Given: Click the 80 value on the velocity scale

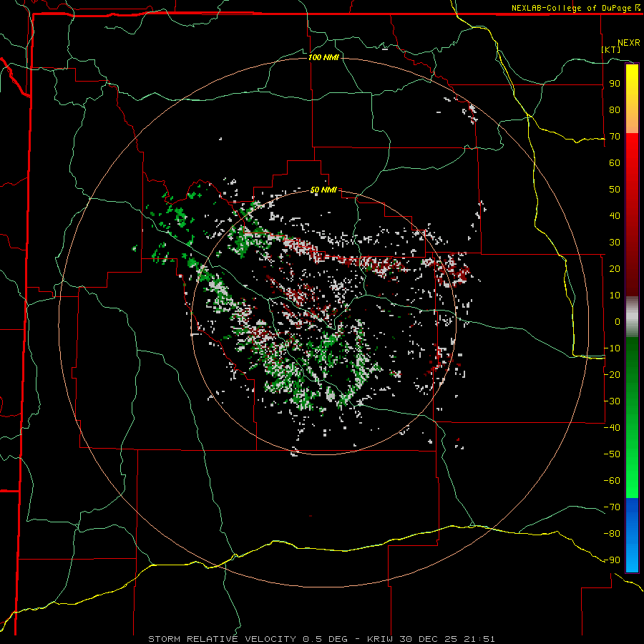Looking at the screenshot, I should coord(615,109).
